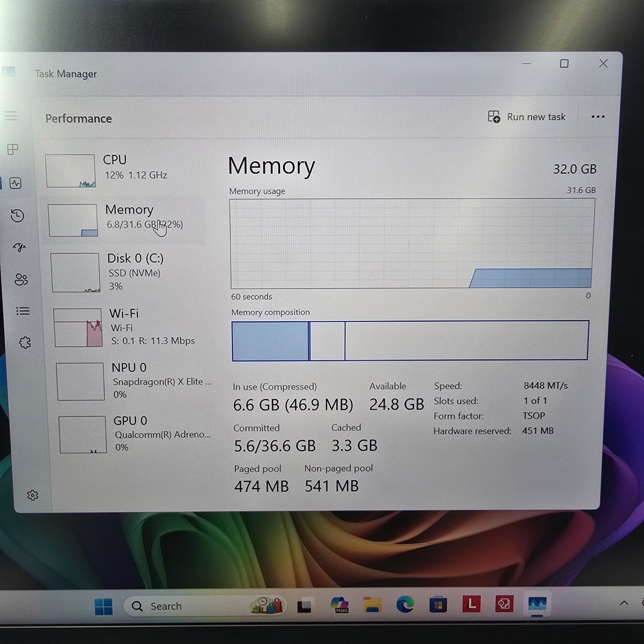Viewport: 644px width, 644px height.
Task: Open Microsoft Edge from the taskbar
Action: 405,605
